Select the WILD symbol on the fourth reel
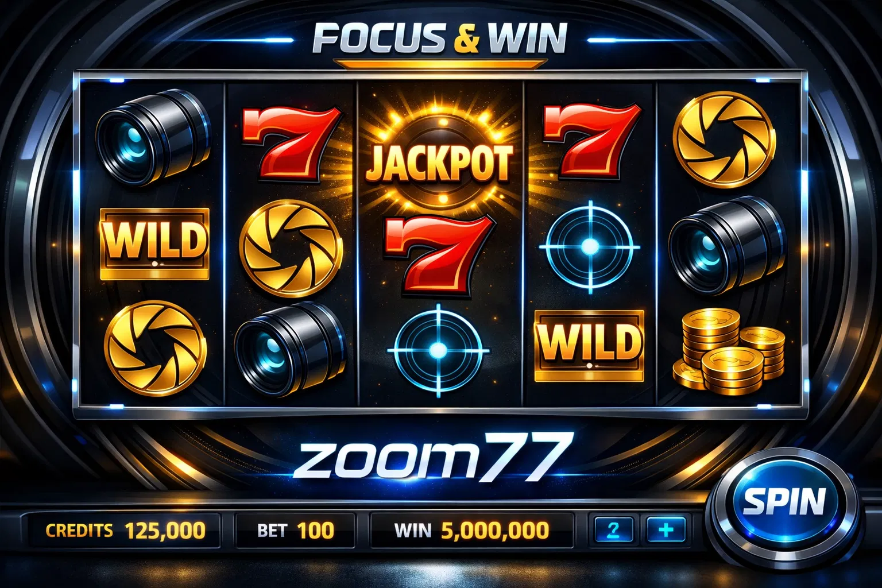 pos(589,346)
